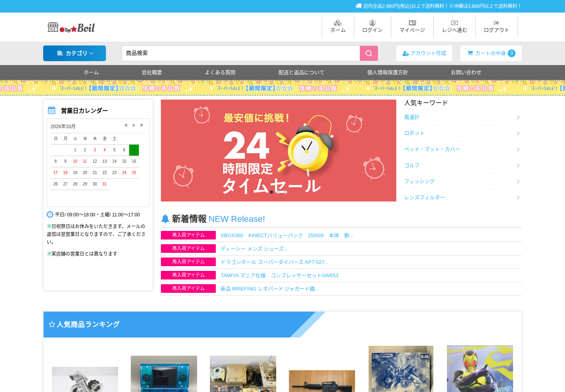Click the 24時間限定 タイムセール banner
Screen dimensions: 565x392
tap(279, 151)
